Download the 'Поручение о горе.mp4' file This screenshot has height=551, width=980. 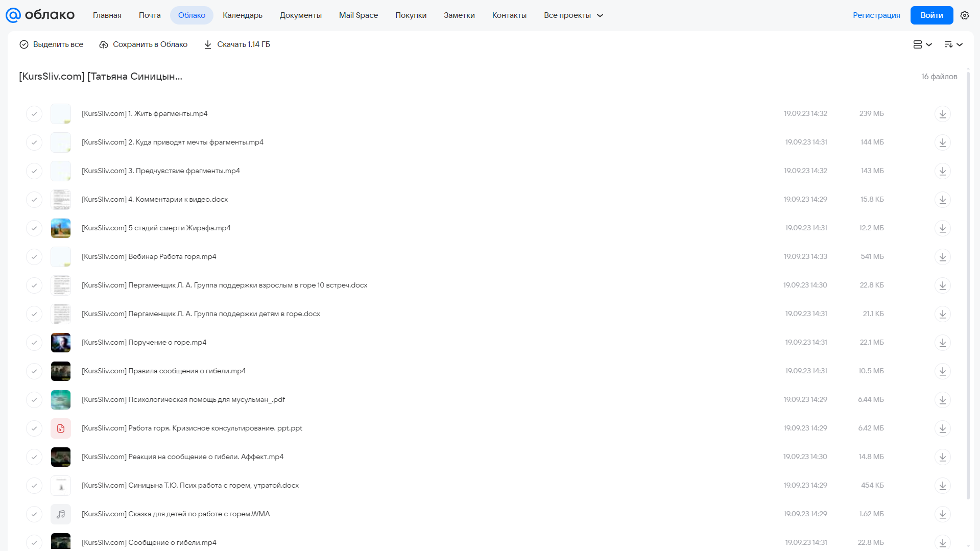click(x=943, y=343)
